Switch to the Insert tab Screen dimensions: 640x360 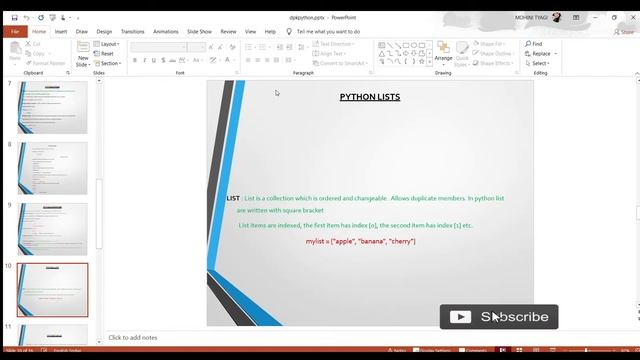61,31
